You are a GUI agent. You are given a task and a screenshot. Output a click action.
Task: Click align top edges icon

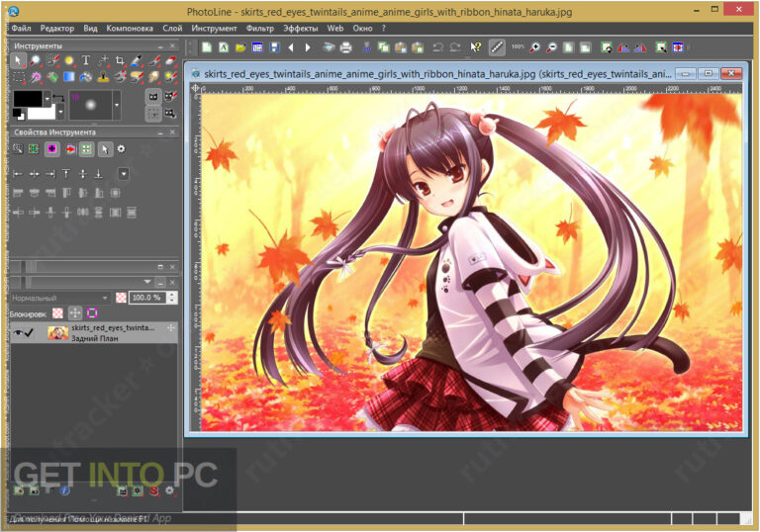66,173
